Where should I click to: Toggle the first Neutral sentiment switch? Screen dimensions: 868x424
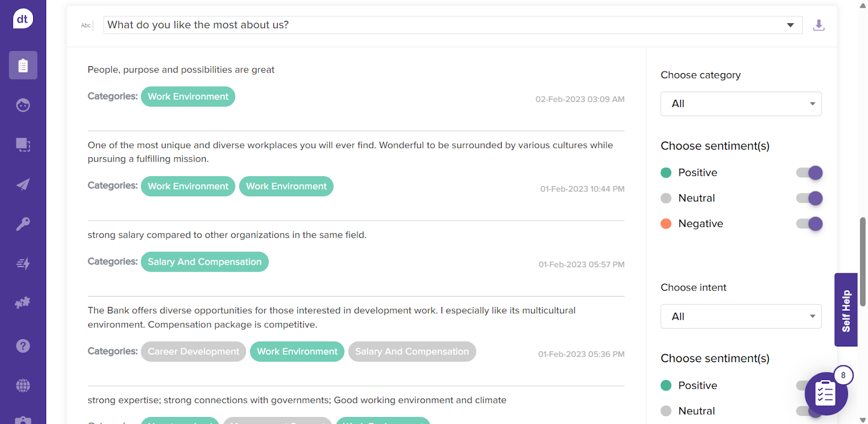tap(809, 198)
